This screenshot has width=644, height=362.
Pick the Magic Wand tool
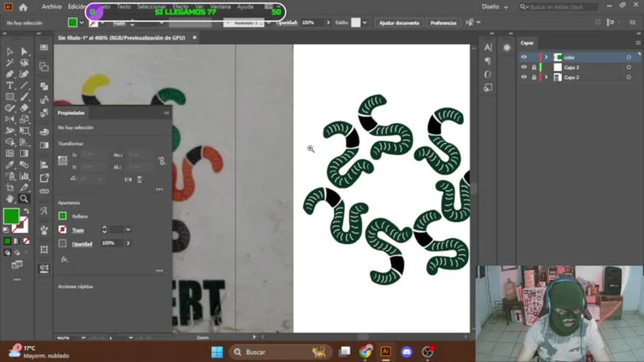(10, 63)
